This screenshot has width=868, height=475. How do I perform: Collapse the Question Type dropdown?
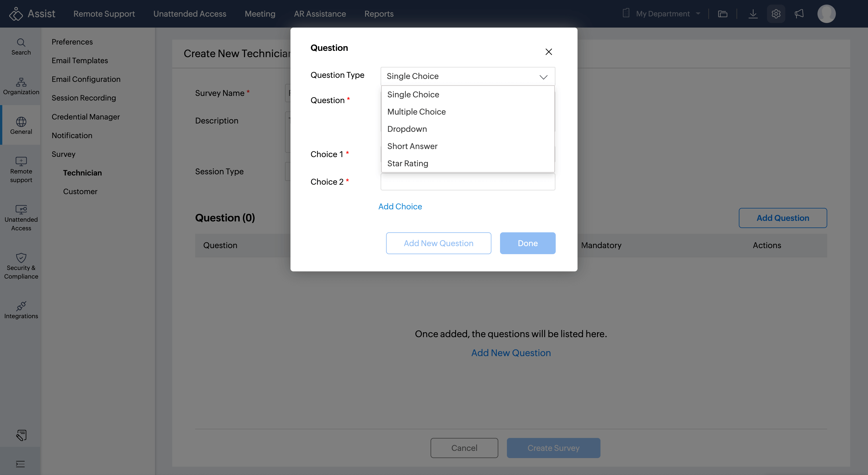pyautogui.click(x=543, y=77)
